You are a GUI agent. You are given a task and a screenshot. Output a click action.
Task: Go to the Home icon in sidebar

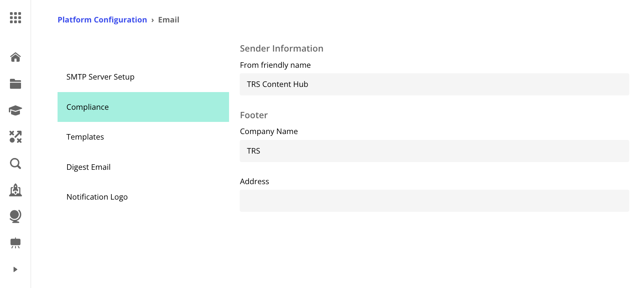(15, 57)
